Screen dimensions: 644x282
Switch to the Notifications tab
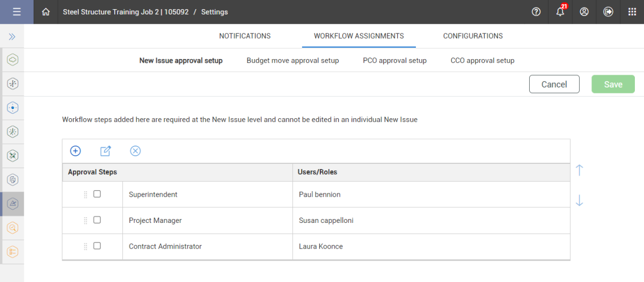pos(245,36)
